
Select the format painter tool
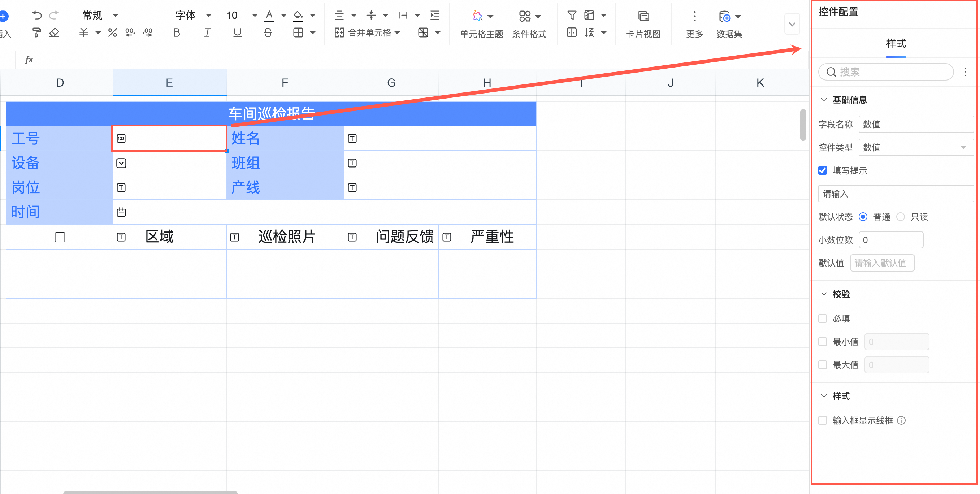click(36, 33)
